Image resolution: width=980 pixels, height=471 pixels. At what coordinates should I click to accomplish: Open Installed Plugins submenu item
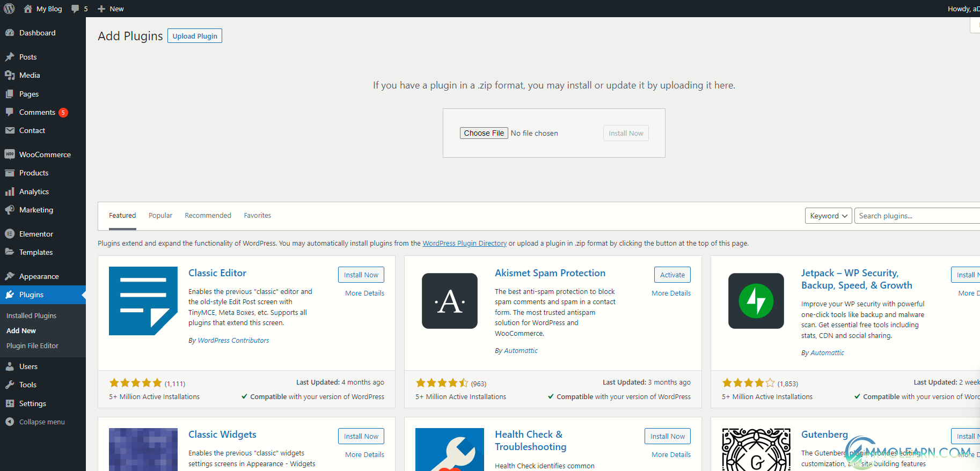pos(31,316)
